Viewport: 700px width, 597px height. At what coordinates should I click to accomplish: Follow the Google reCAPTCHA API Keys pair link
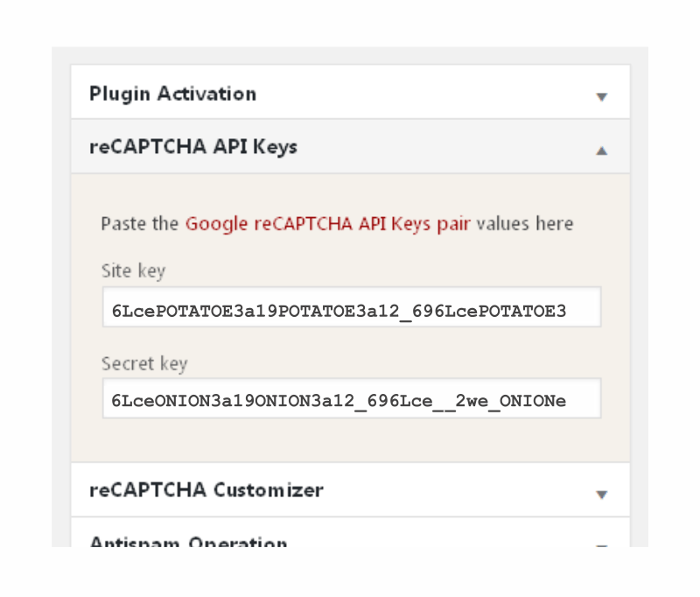[x=327, y=223]
